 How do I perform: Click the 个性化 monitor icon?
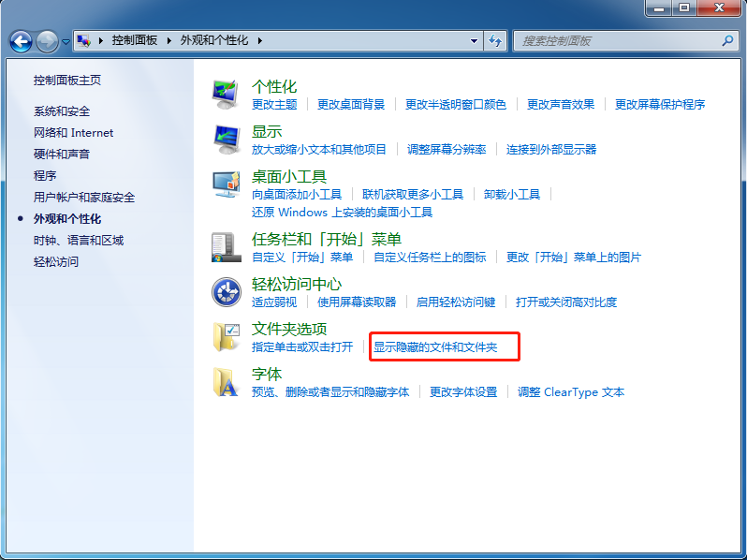226,95
